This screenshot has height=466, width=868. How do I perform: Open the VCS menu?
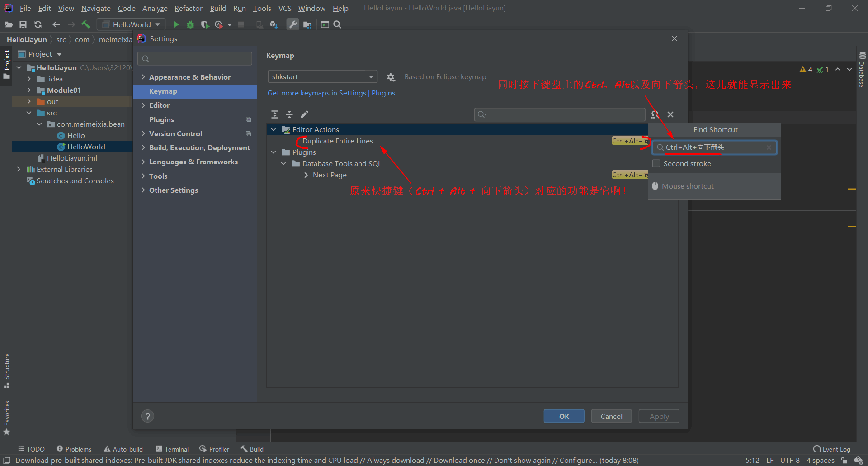[284, 8]
